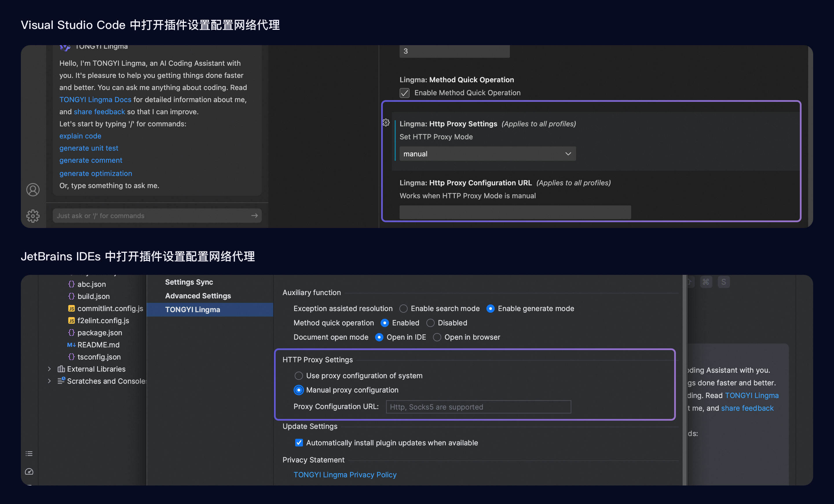
Task: Uncheck automatically install plugin updates
Action: pyautogui.click(x=299, y=443)
